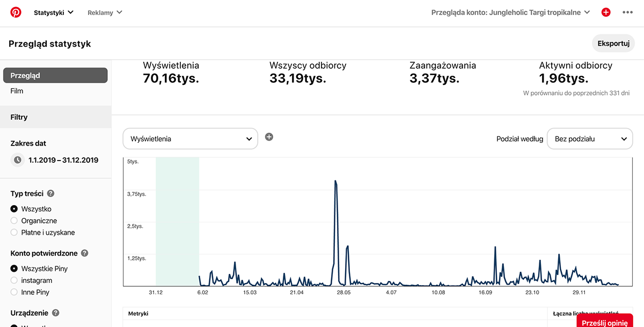Open the three-dot more options menu
644x327 pixels.
pos(627,12)
